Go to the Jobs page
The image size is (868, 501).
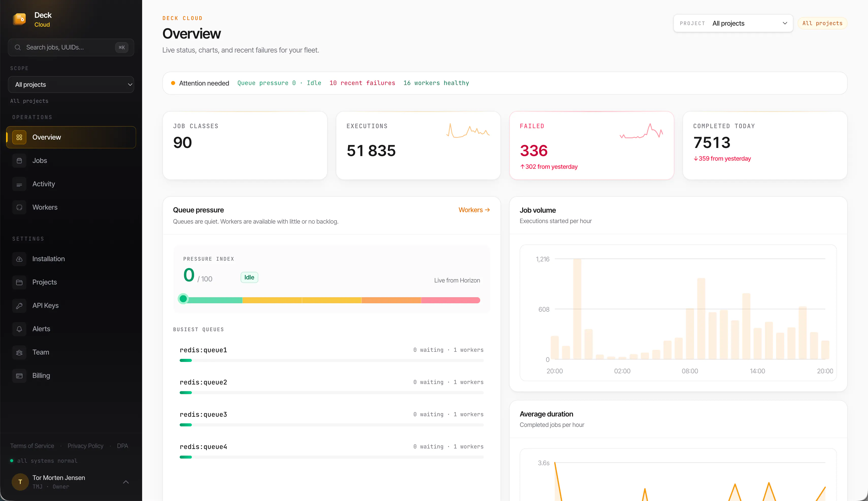[71, 161]
